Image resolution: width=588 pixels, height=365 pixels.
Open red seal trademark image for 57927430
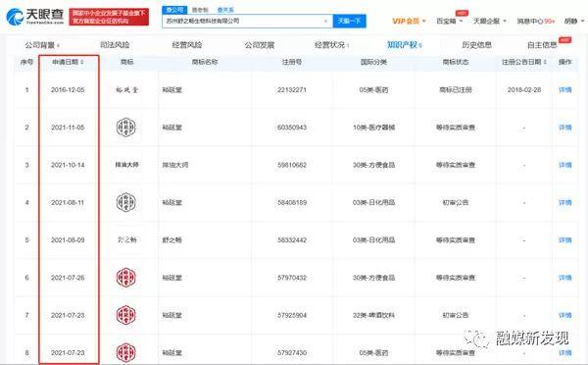(x=126, y=352)
